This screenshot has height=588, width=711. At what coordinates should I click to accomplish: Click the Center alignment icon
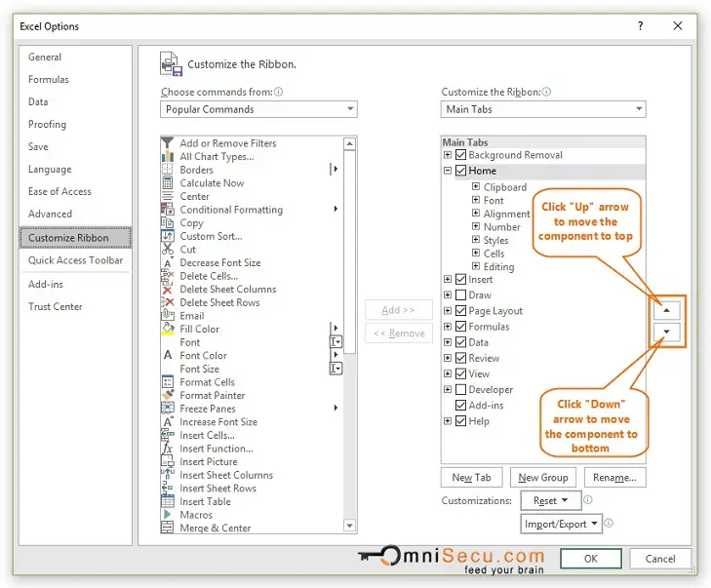coord(168,196)
